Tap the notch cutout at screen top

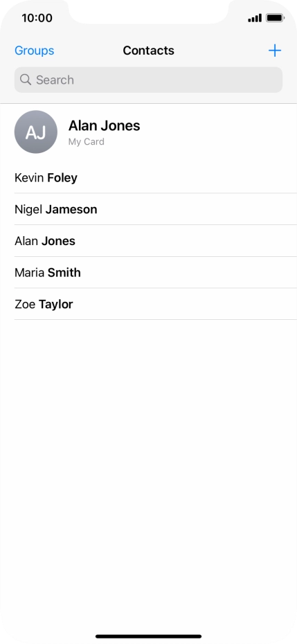coord(148,12)
